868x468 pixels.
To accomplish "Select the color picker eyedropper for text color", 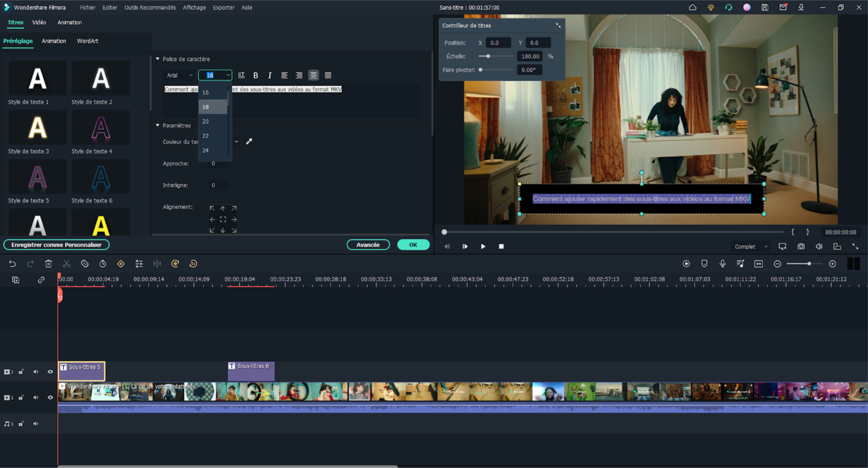I will [x=249, y=141].
